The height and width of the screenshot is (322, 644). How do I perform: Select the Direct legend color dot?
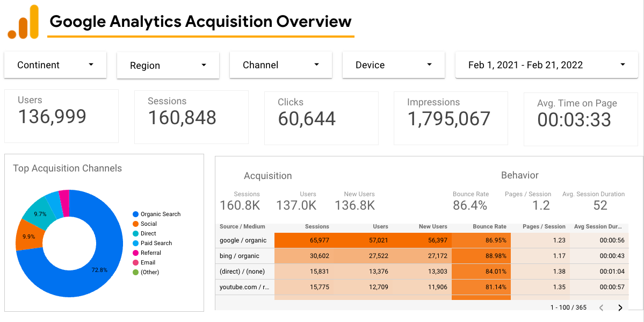click(x=135, y=234)
